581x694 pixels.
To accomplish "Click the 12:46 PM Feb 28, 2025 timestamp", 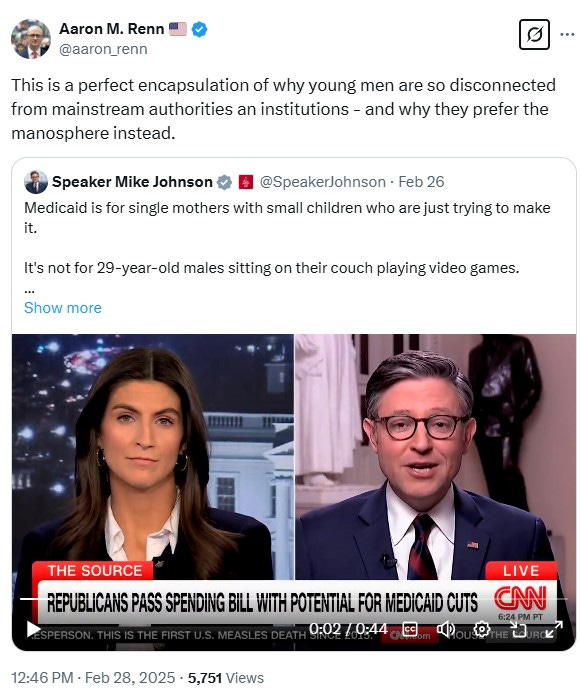I will pyautogui.click(x=93, y=678).
